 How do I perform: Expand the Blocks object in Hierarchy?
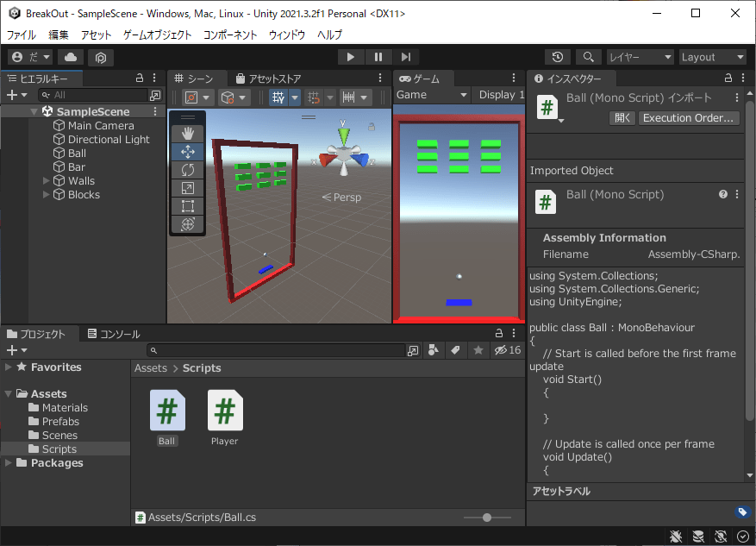click(47, 195)
